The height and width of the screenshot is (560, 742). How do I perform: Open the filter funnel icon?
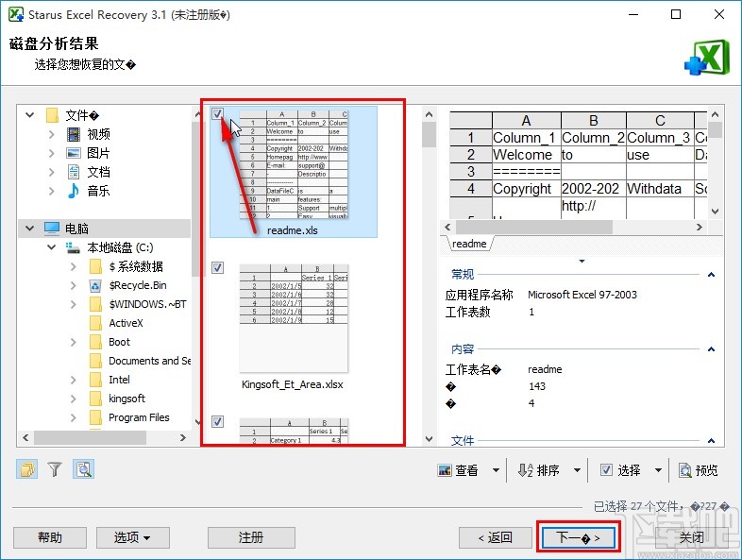(55, 469)
